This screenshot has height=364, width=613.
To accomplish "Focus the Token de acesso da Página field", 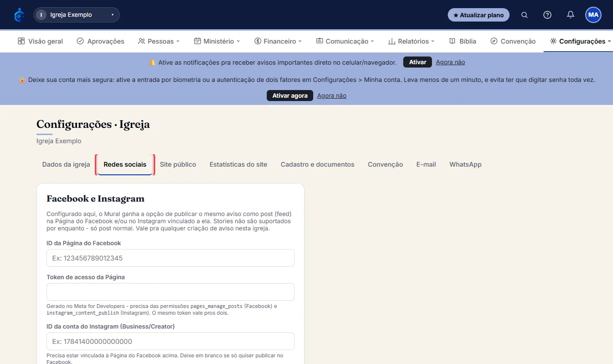I will pos(170,292).
